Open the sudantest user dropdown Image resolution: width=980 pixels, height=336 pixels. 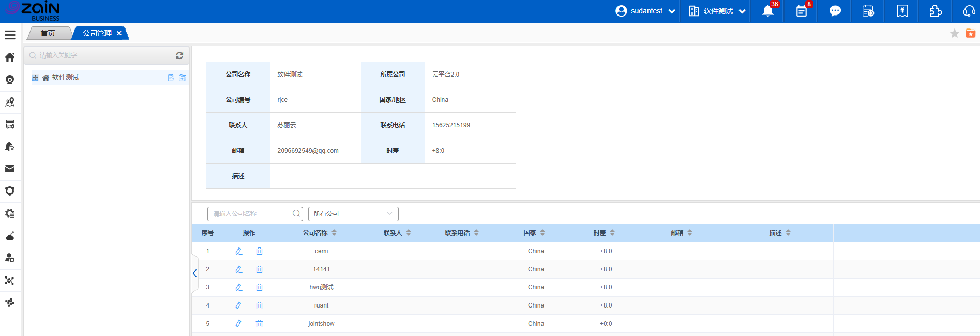646,11
